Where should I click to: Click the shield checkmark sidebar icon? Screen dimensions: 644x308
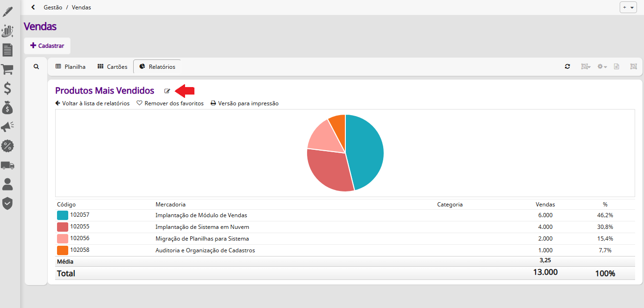[x=7, y=203]
